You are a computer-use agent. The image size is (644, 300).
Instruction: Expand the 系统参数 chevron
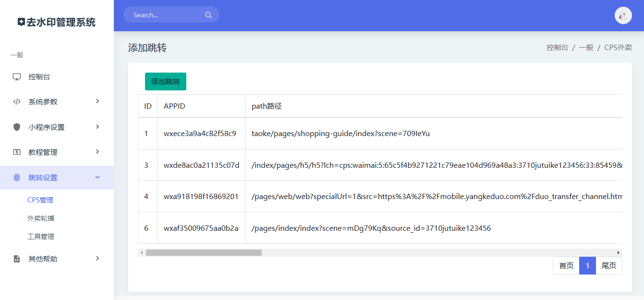click(x=97, y=101)
